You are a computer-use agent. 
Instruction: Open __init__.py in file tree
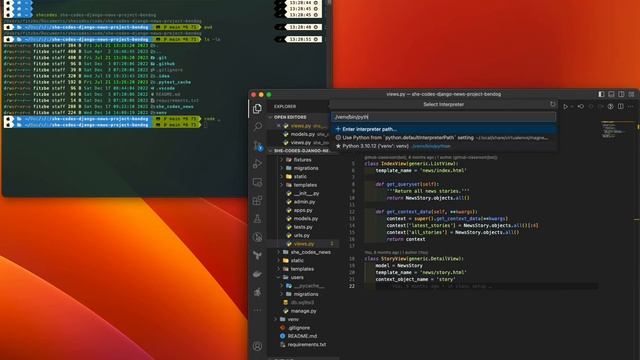[x=307, y=193]
